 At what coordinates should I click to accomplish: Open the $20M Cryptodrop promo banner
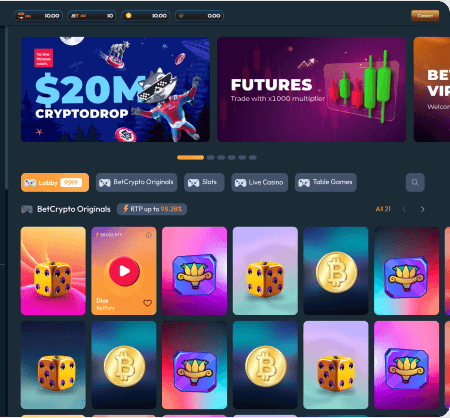coord(115,89)
